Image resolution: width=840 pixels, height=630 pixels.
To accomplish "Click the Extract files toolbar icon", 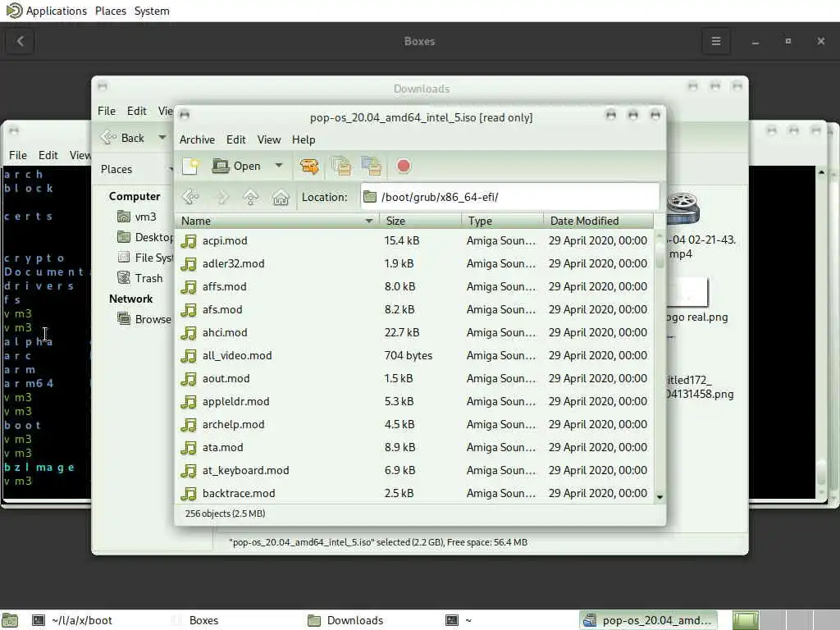I will click(x=309, y=167).
